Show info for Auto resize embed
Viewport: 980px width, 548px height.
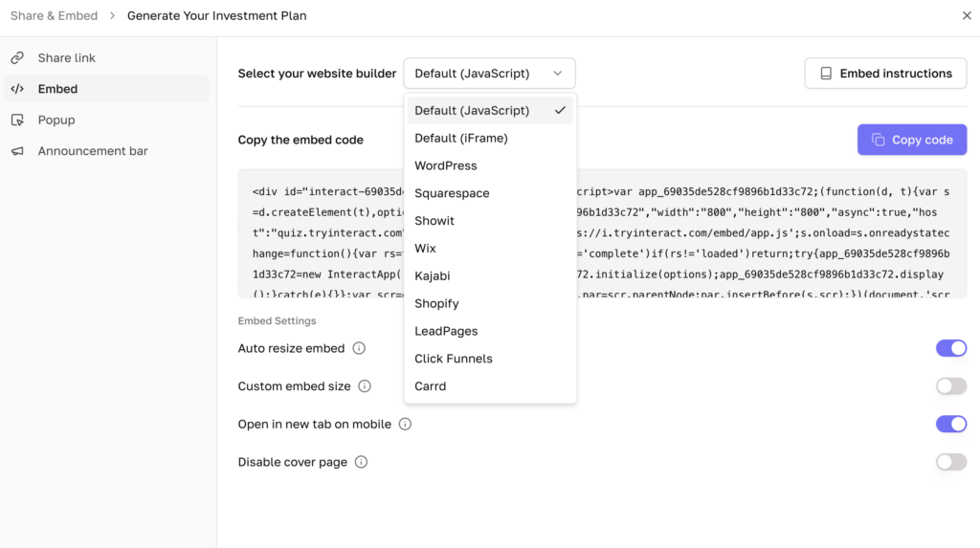pos(359,348)
